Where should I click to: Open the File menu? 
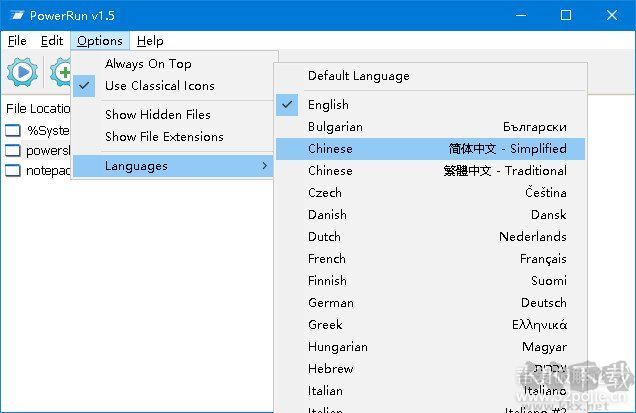coord(17,41)
